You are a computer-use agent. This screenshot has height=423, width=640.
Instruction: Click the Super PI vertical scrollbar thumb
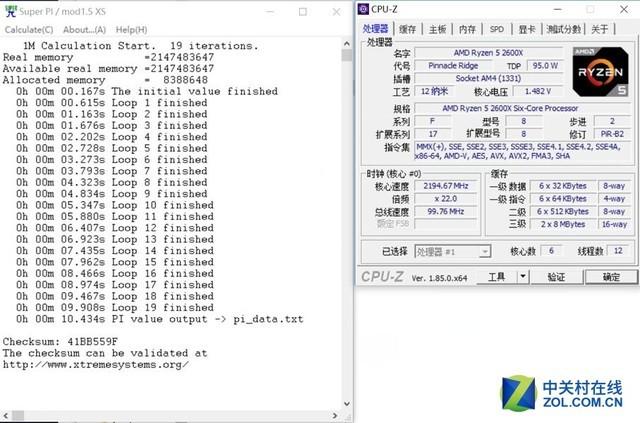click(x=347, y=55)
